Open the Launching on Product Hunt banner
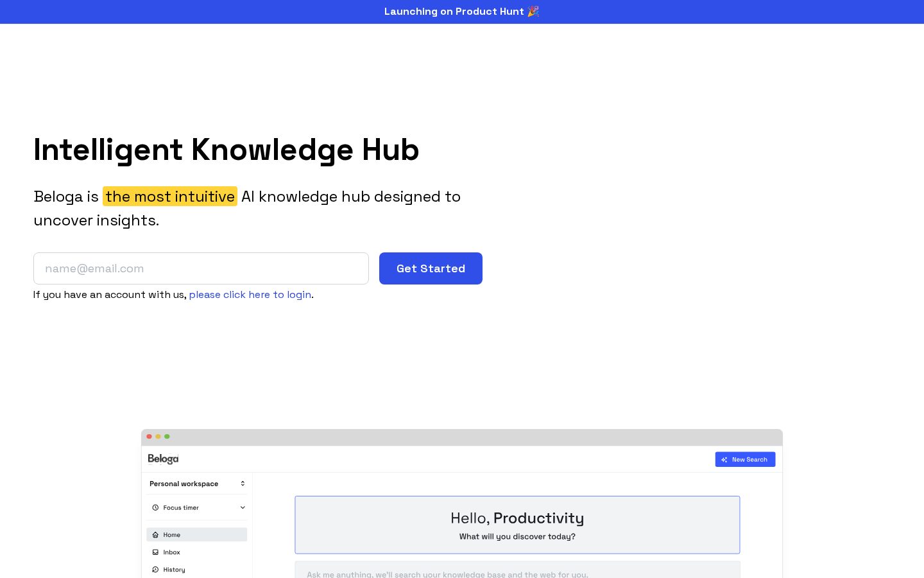The width and height of the screenshot is (924, 578). click(x=461, y=12)
